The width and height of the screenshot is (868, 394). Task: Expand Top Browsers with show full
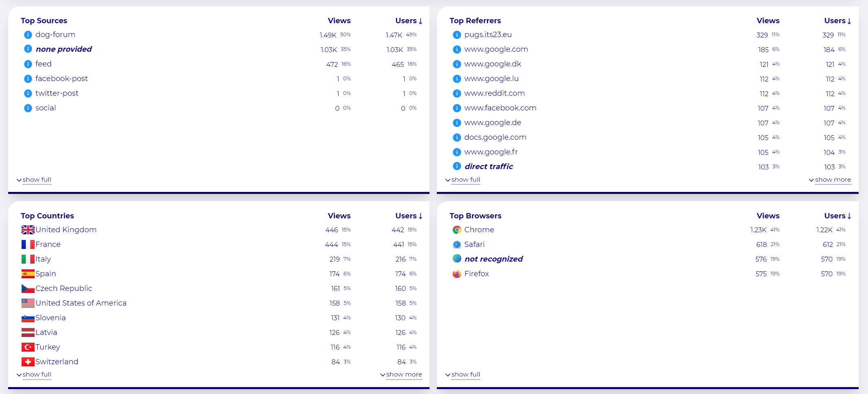[463, 374]
